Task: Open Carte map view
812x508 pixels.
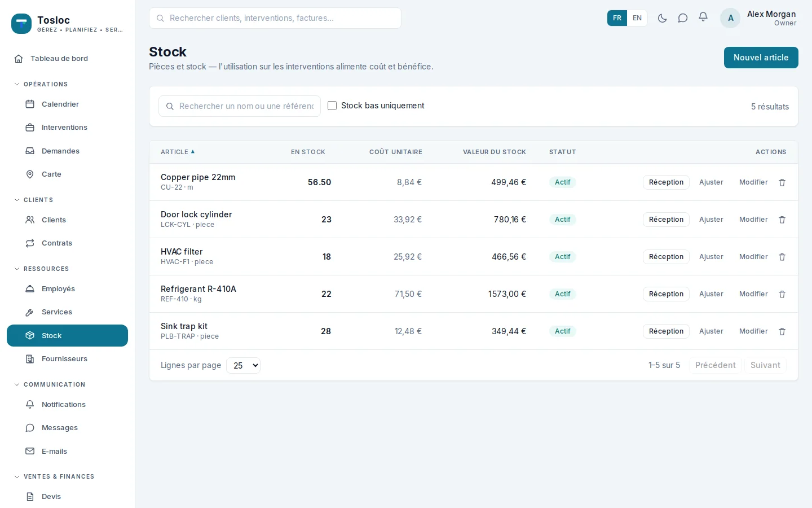Action: pyautogui.click(x=67, y=174)
